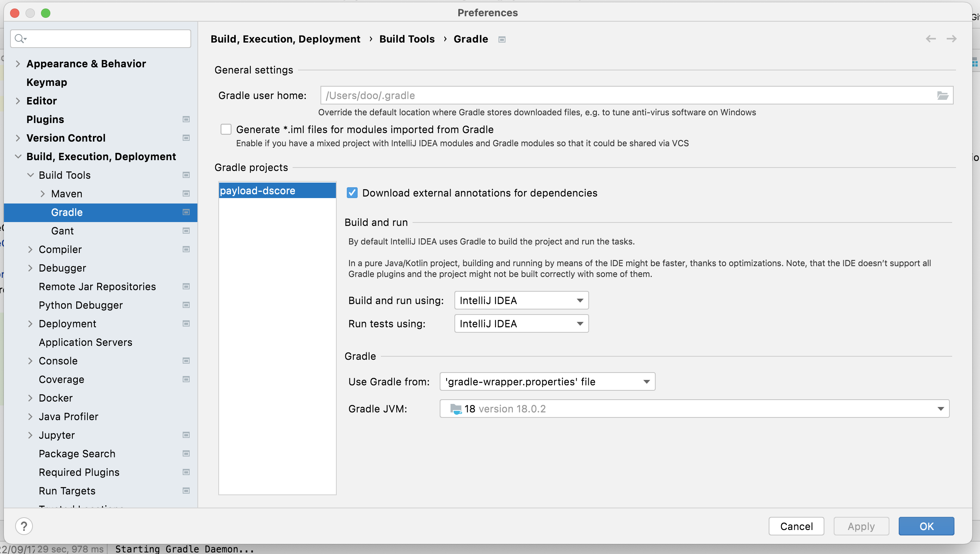Expand the Version Control section
This screenshot has width=980, height=554.
point(18,138)
